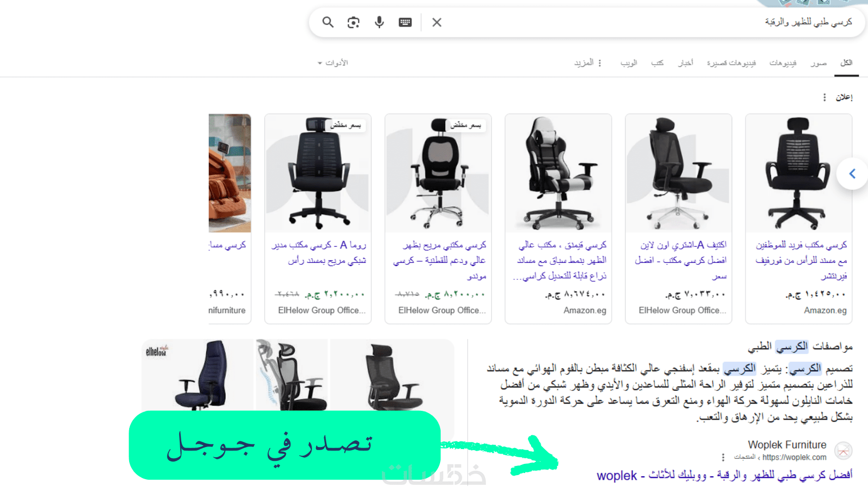
Task: Open the on-screen keyboard icon
Action: coord(405,22)
